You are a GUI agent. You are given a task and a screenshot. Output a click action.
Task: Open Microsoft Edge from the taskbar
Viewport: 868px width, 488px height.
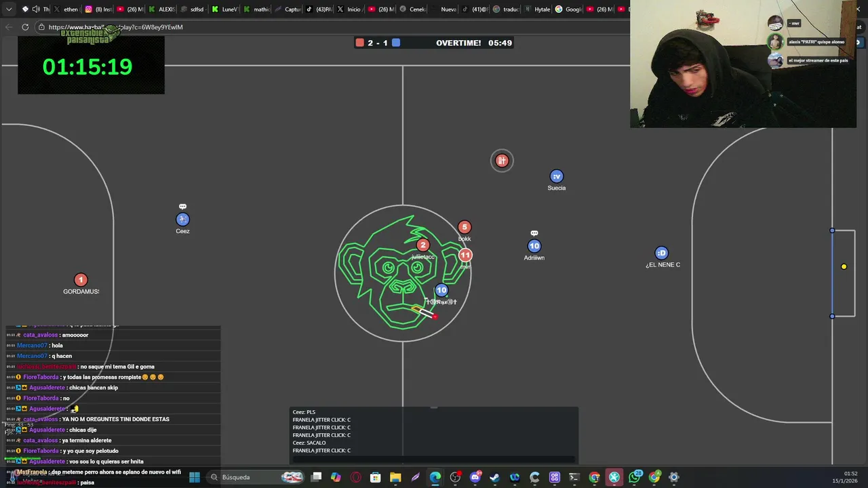[x=435, y=477]
